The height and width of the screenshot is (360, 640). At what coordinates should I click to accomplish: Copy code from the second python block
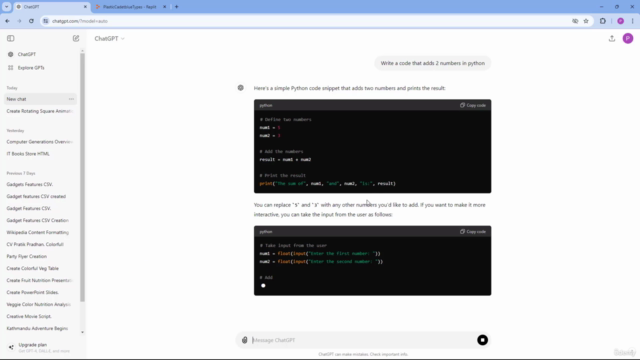pos(473,231)
